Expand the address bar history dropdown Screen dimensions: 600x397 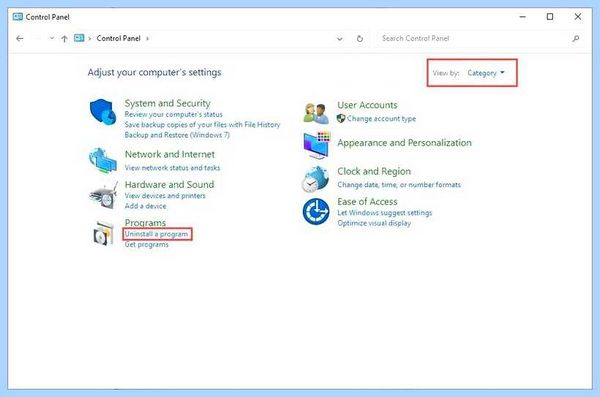339,39
